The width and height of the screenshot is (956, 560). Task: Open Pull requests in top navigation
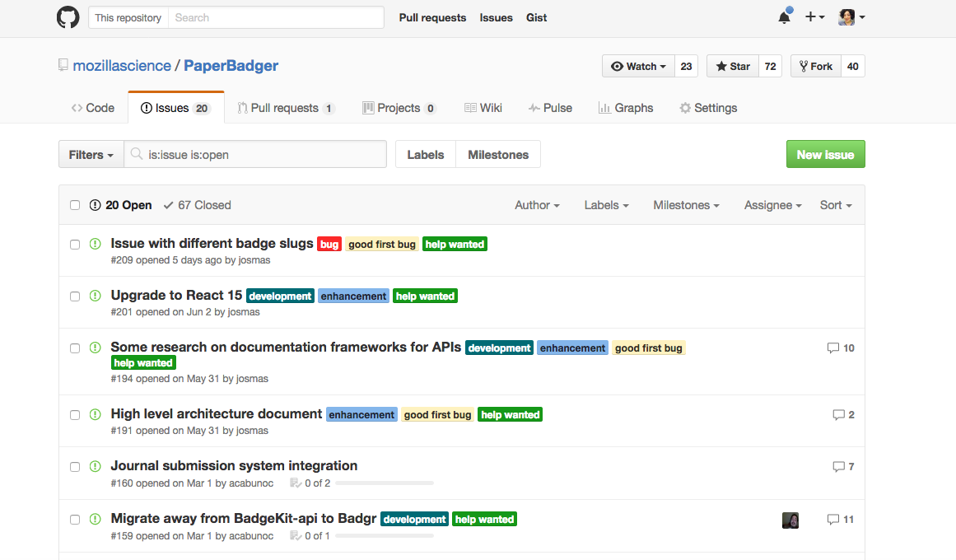pos(432,17)
